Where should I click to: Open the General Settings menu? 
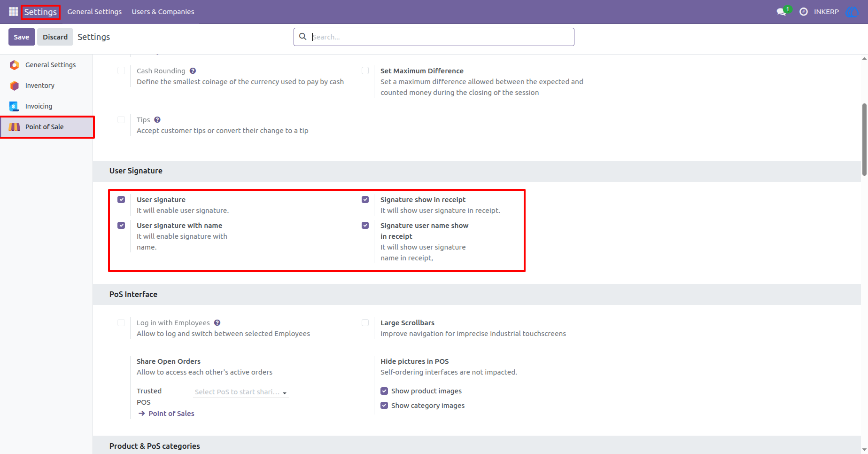[x=94, y=12]
